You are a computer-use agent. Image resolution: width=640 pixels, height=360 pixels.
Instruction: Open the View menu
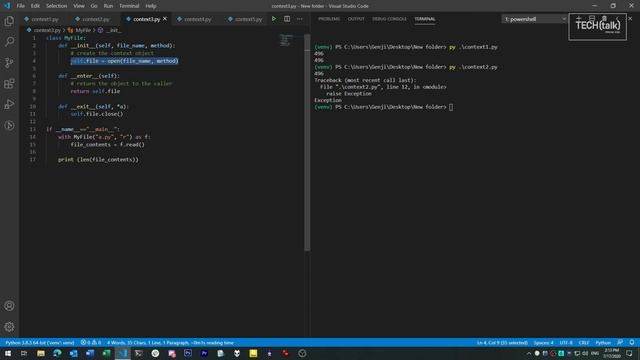tap(79, 6)
